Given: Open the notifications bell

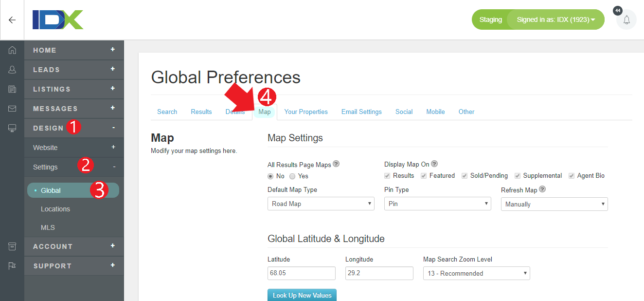Looking at the screenshot, I should pyautogui.click(x=626, y=20).
